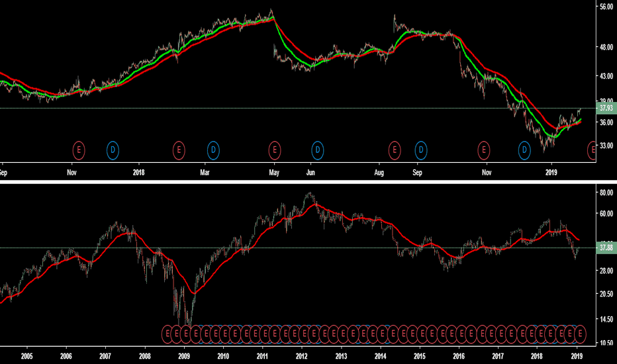Click the E earnings marker above the May label
The width and height of the screenshot is (617, 364).
(275, 150)
